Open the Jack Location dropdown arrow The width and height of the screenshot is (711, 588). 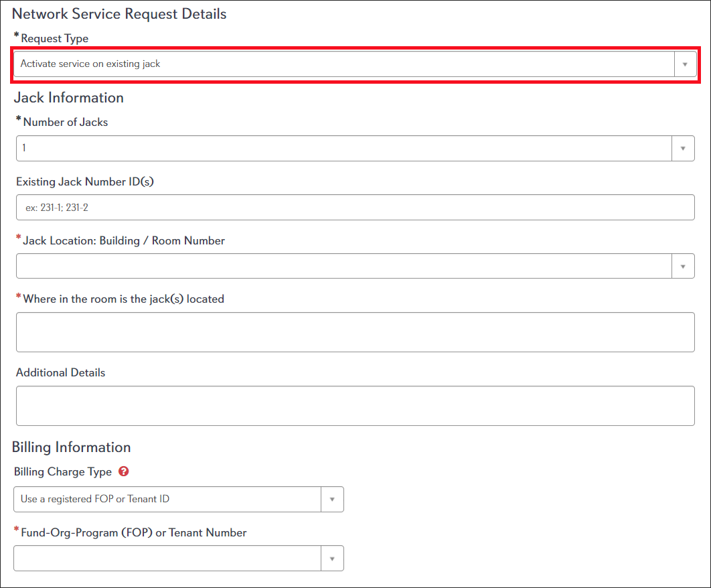point(683,267)
